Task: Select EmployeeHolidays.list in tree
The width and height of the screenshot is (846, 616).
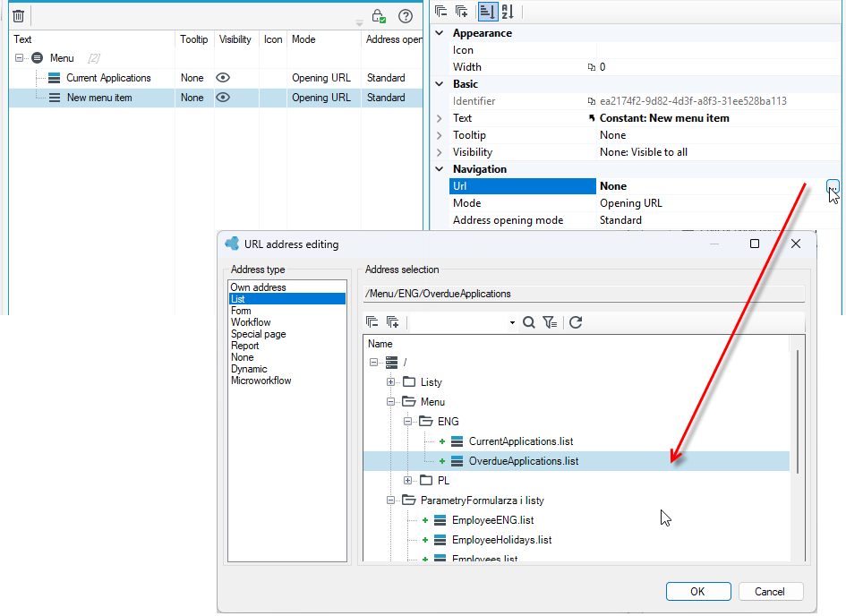Action: 501,540
